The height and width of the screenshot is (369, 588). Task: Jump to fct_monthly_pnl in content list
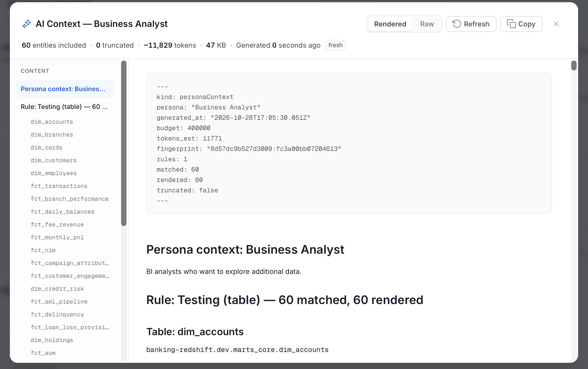coord(57,237)
